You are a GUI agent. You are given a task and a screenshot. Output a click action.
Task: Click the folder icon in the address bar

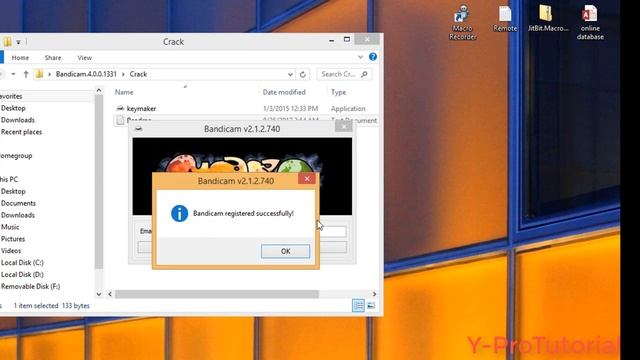[40, 74]
